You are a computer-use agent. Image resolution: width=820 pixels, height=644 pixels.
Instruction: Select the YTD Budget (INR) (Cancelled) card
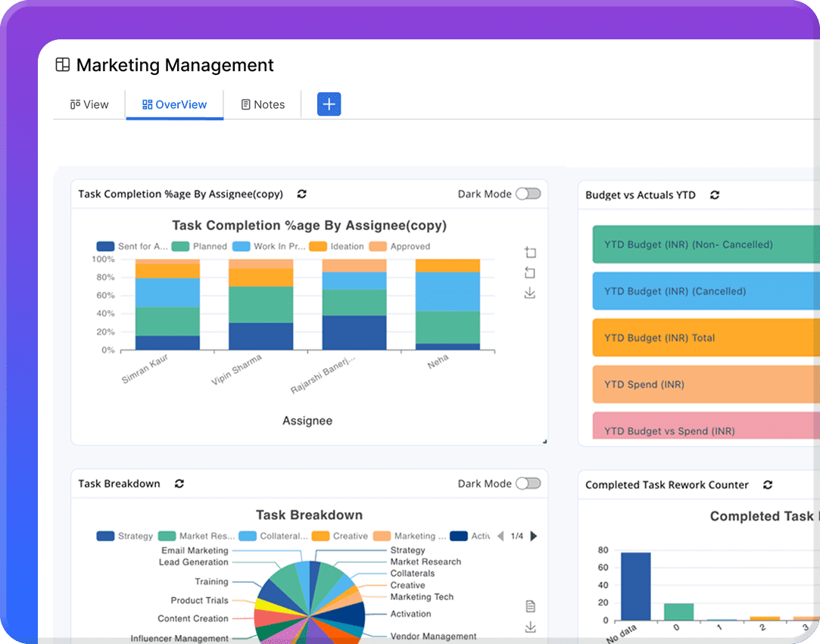click(x=706, y=291)
